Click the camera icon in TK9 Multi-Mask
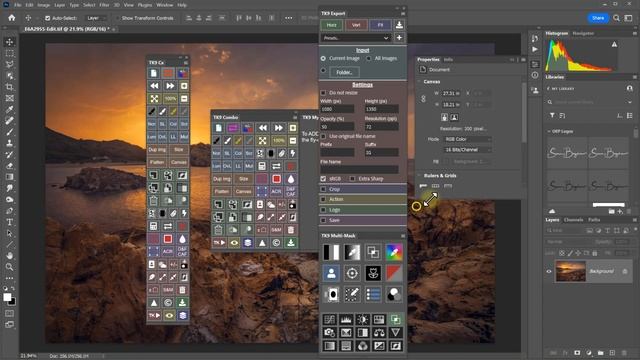640x360 pixels. (x=329, y=333)
